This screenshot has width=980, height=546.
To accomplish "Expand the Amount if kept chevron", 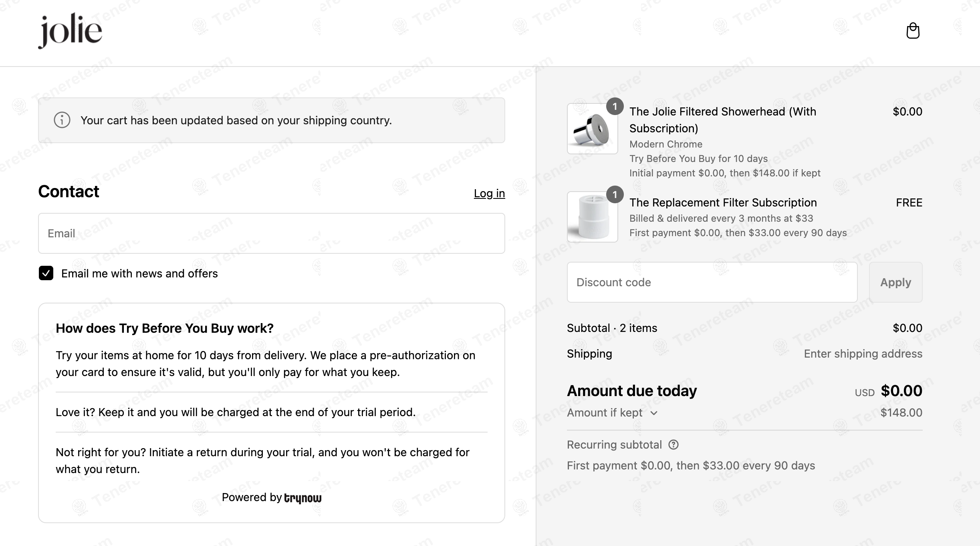I will (654, 413).
